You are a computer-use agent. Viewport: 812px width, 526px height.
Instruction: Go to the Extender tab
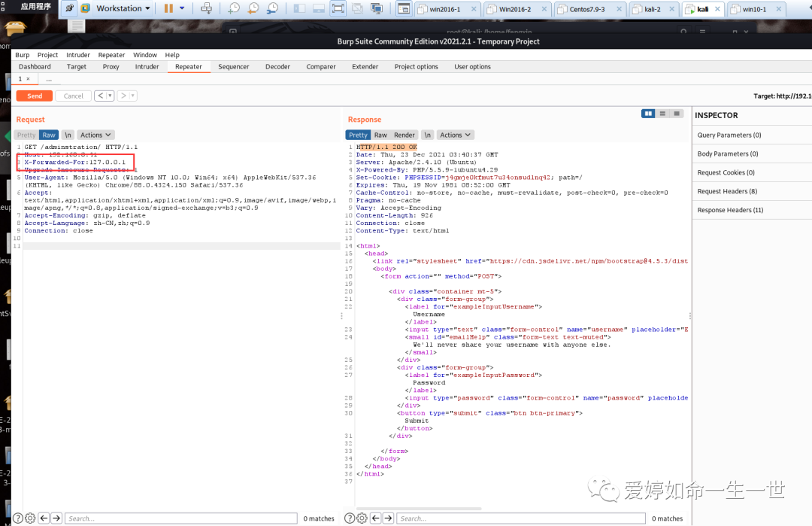365,67
